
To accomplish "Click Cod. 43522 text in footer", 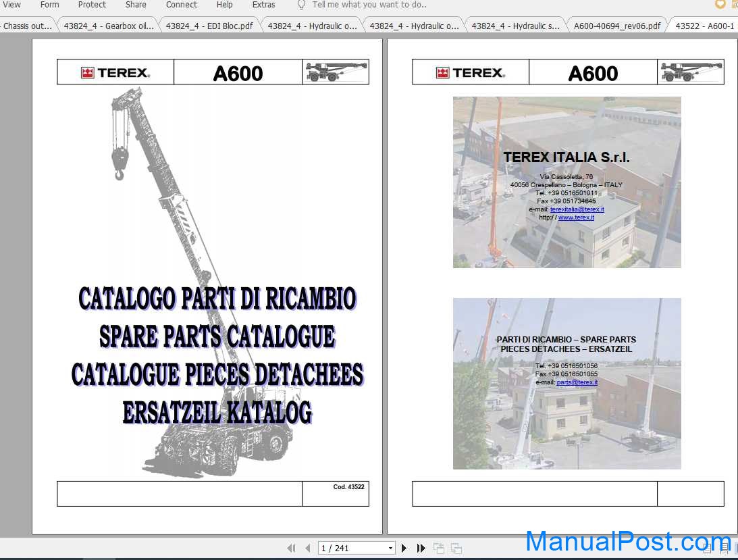I will pos(348,487).
